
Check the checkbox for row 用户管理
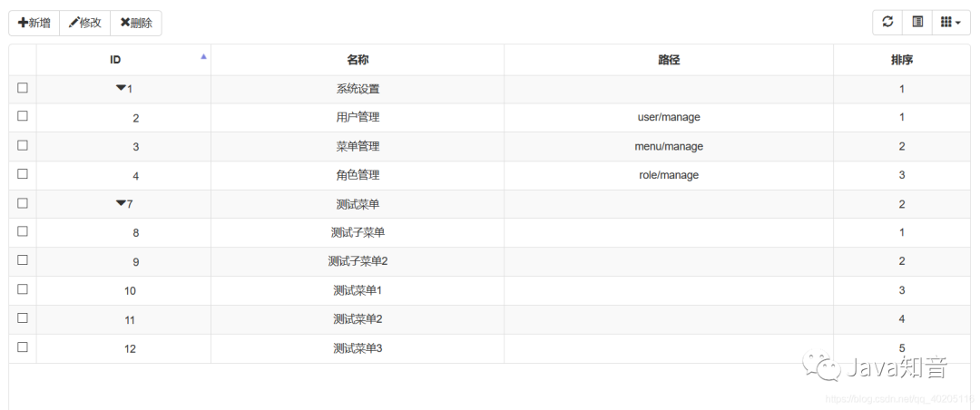pyautogui.click(x=23, y=115)
